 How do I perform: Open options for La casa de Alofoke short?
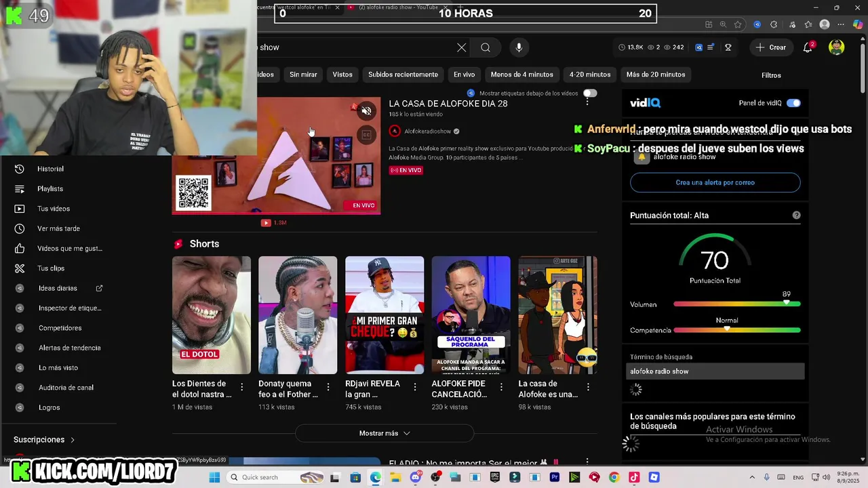pos(588,387)
